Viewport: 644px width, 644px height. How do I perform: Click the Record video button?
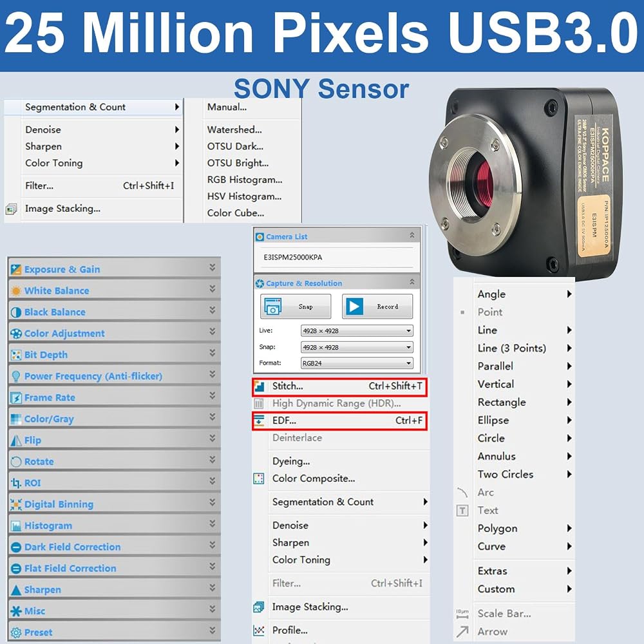[377, 307]
